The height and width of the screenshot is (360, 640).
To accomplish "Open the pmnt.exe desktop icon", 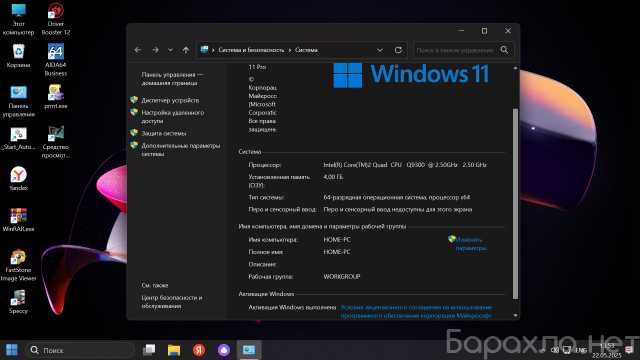I will coord(56,97).
